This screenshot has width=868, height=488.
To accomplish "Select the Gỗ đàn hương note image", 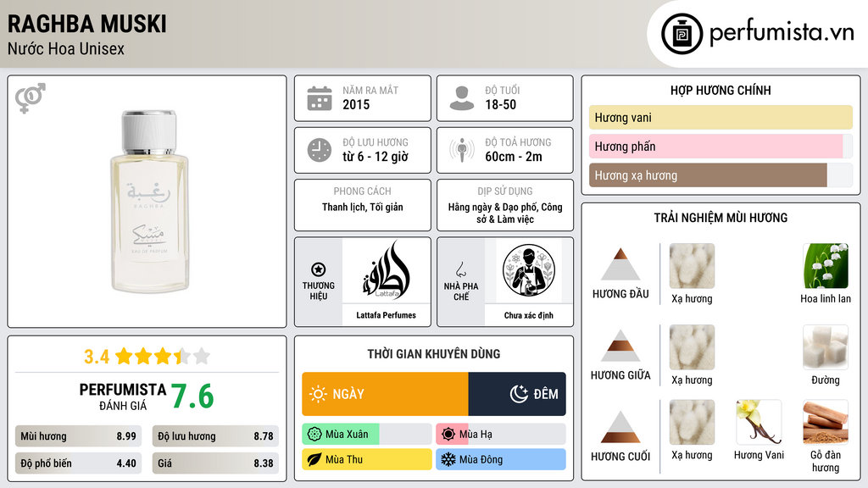I will (x=826, y=423).
